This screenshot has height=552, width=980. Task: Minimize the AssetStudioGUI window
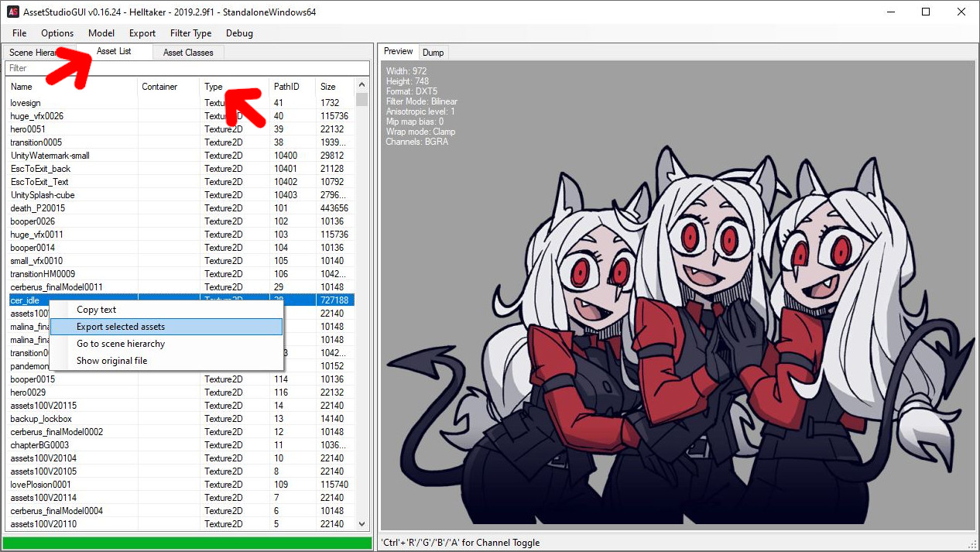click(x=890, y=12)
